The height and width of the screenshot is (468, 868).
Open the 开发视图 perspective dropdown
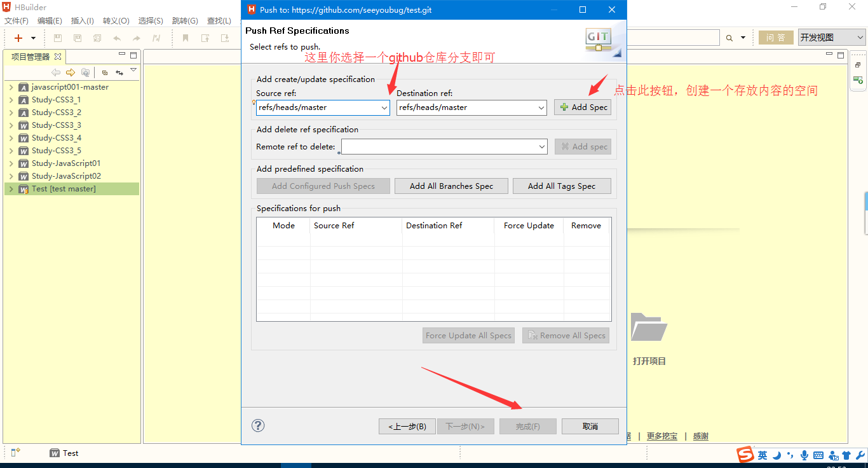click(x=831, y=38)
